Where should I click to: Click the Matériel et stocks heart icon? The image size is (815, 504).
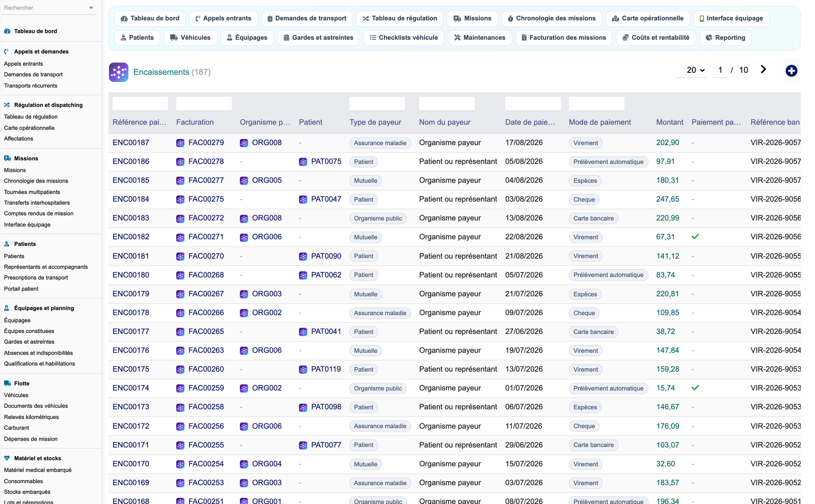coord(7,458)
